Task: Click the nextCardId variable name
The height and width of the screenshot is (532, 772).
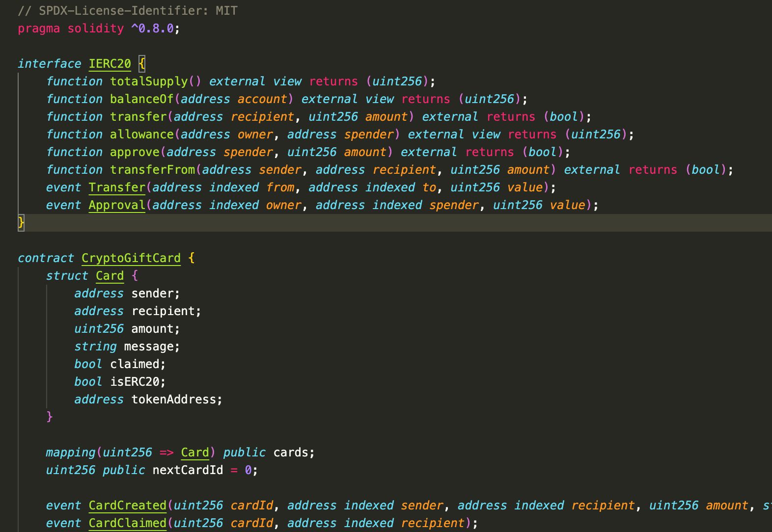Action: coord(188,470)
